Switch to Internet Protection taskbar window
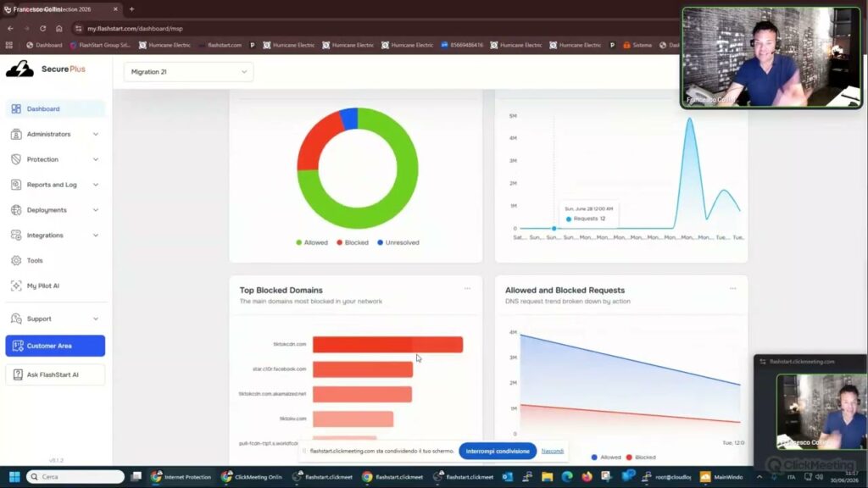868x488 pixels. pos(181,477)
